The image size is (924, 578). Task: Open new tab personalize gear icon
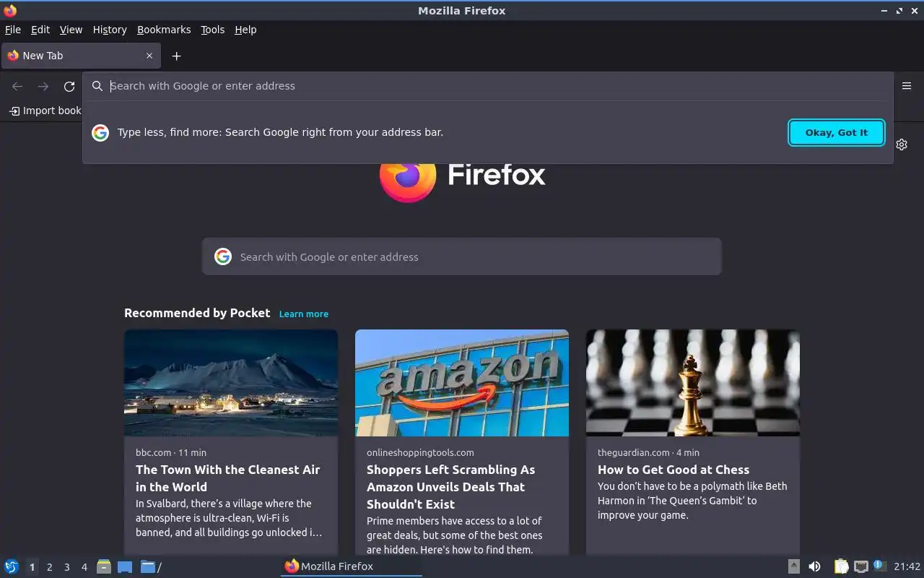point(902,144)
